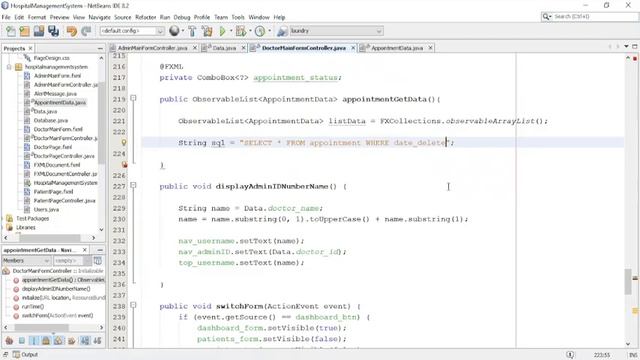Click the Profile Project clock icon

tap(260, 31)
